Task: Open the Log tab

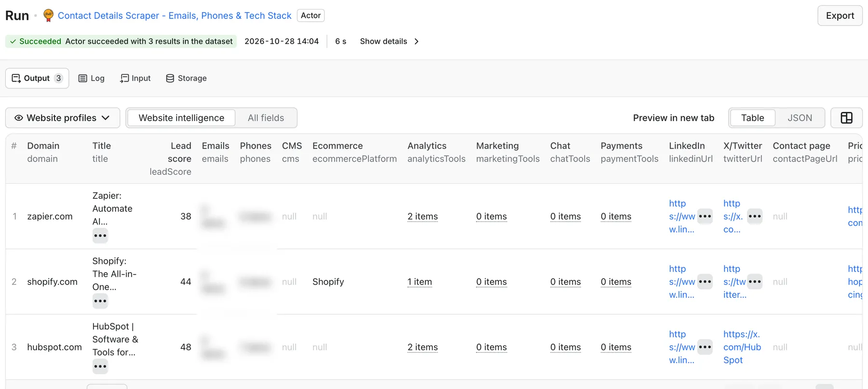Action: [x=92, y=78]
